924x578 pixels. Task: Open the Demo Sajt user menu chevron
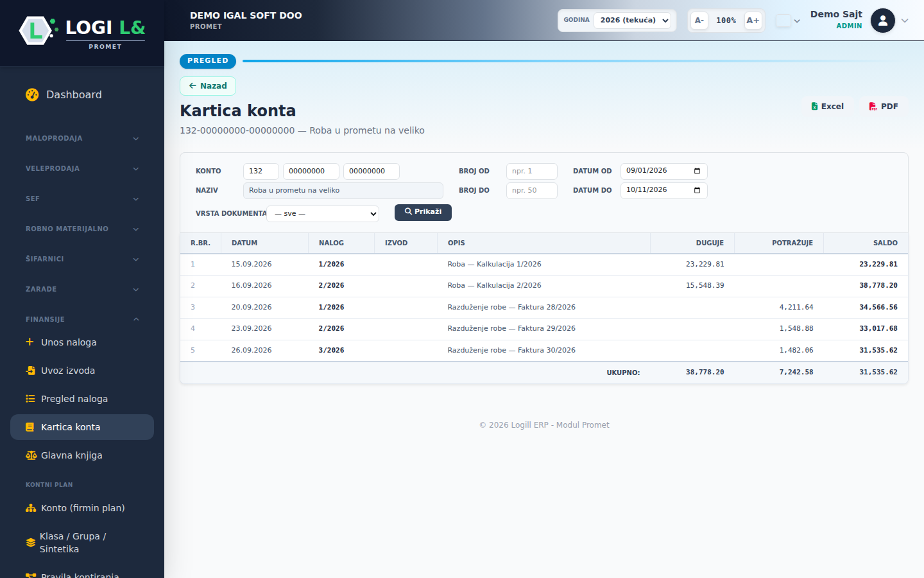point(905,21)
